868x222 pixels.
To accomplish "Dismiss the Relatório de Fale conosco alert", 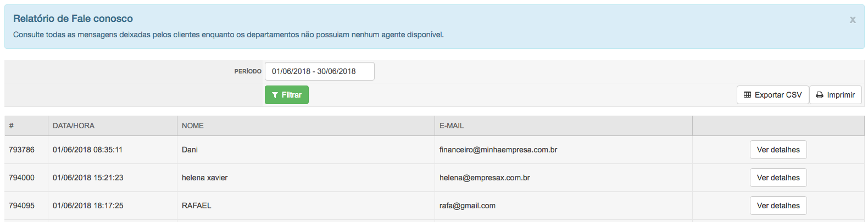I will point(853,20).
